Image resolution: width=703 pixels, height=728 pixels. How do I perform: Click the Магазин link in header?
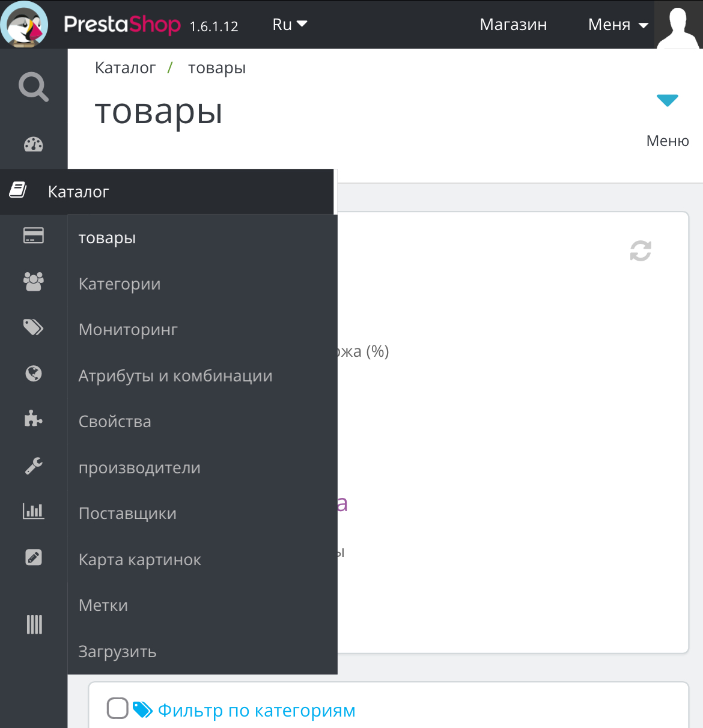(x=513, y=25)
